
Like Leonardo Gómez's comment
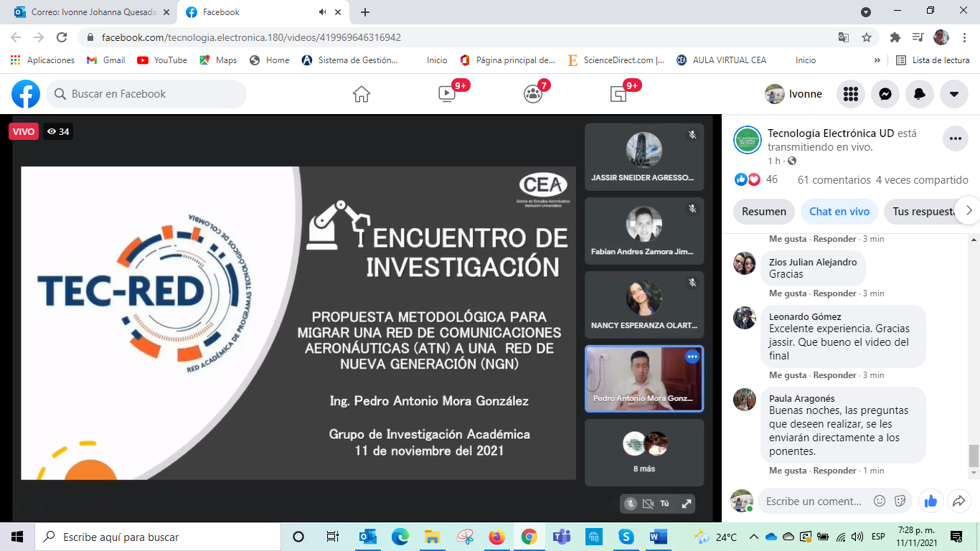tap(788, 375)
